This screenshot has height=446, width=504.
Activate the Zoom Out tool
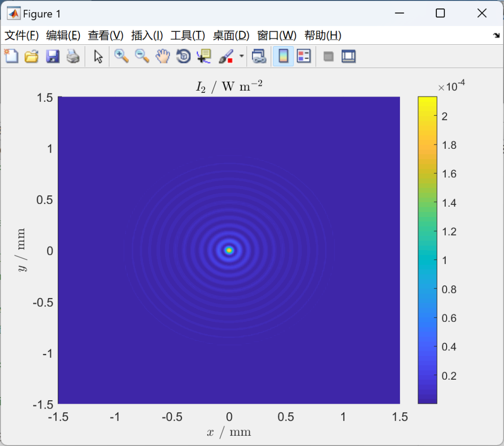[142, 56]
